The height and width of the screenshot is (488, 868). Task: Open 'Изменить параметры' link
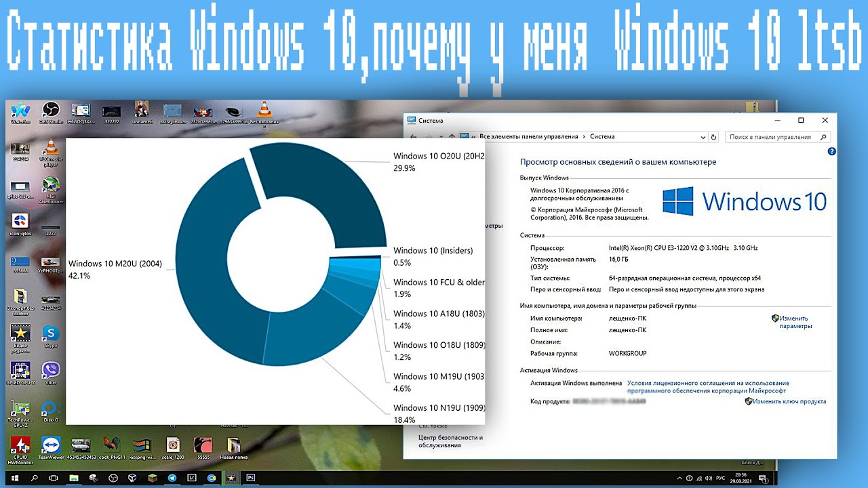pos(795,322)
